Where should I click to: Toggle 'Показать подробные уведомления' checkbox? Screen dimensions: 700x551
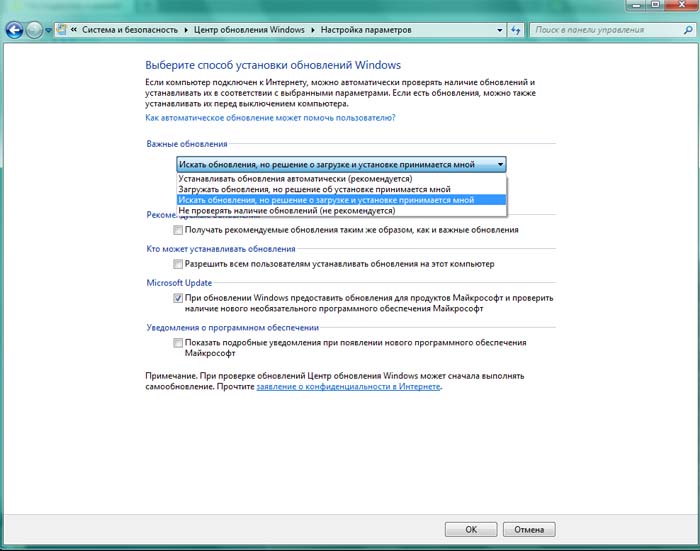(178, 343)
